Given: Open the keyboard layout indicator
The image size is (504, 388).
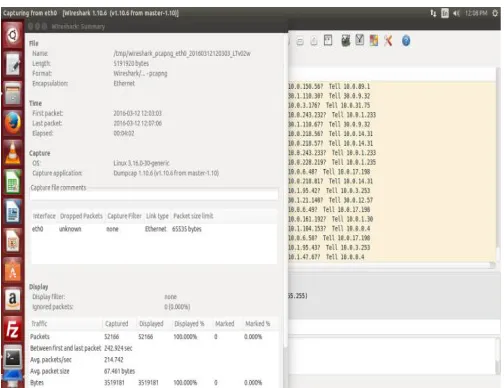Looking at the screenshot, I should pos(445,13).
